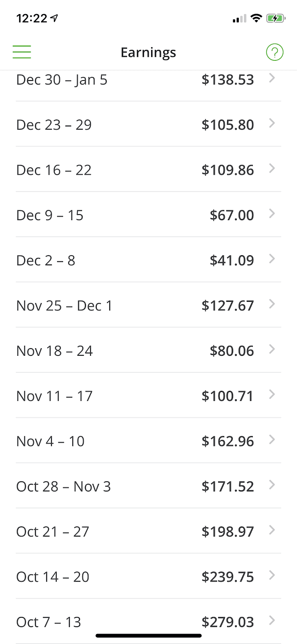297x644 pixels.
Task: Expand the Dec 16 – 22 chevron arrow
Action: [272, 168]
